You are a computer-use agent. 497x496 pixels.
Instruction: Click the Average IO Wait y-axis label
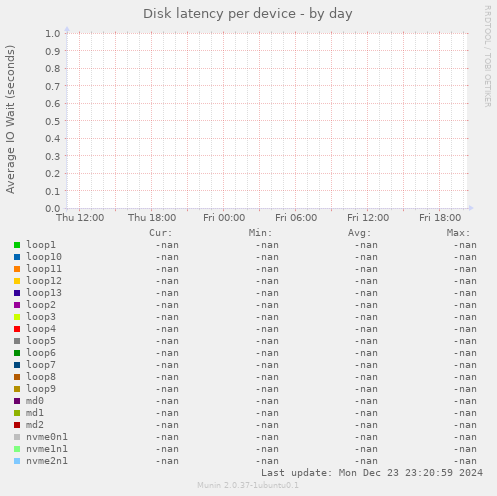click(10, 119)
